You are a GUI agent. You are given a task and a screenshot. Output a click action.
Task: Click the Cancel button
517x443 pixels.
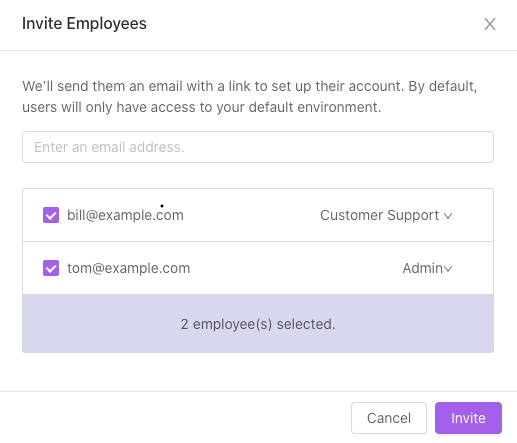click(389, 418)
